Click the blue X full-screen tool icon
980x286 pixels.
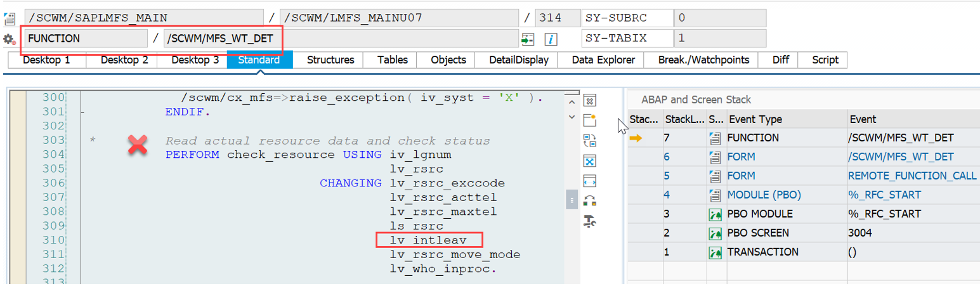[590, 160]
